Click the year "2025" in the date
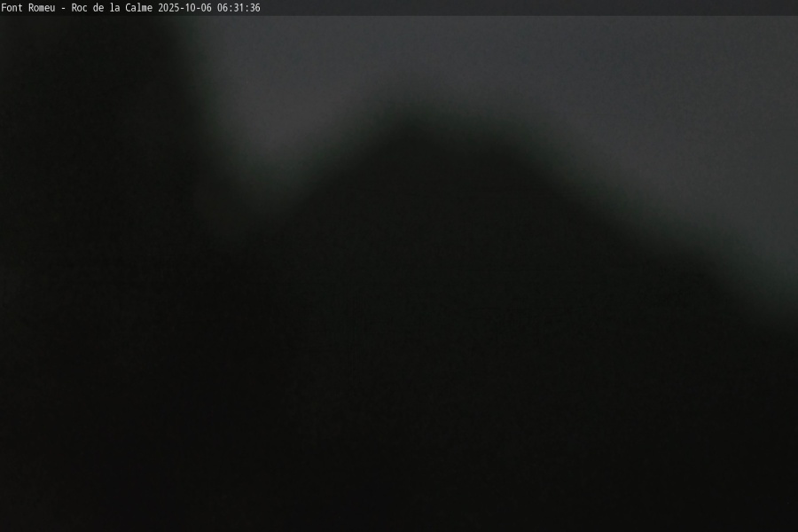 168,8
